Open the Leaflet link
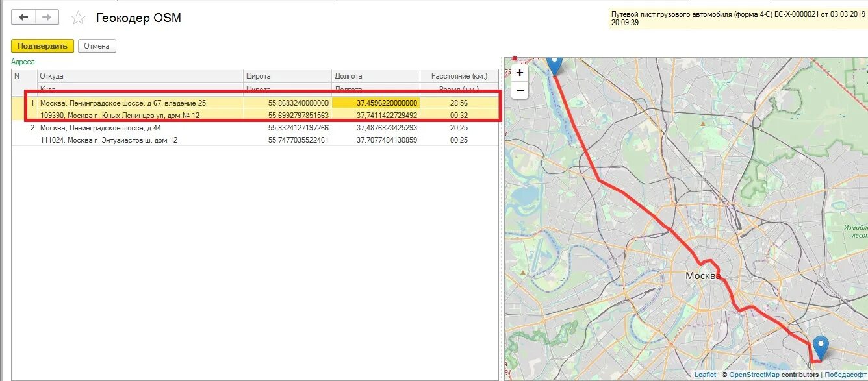The width and height of the screenshot is (868, 381). (x=705, y=375)
